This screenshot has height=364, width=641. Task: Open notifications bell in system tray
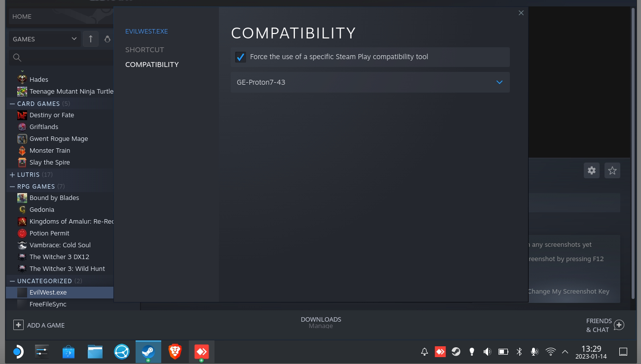click(425, 352)
